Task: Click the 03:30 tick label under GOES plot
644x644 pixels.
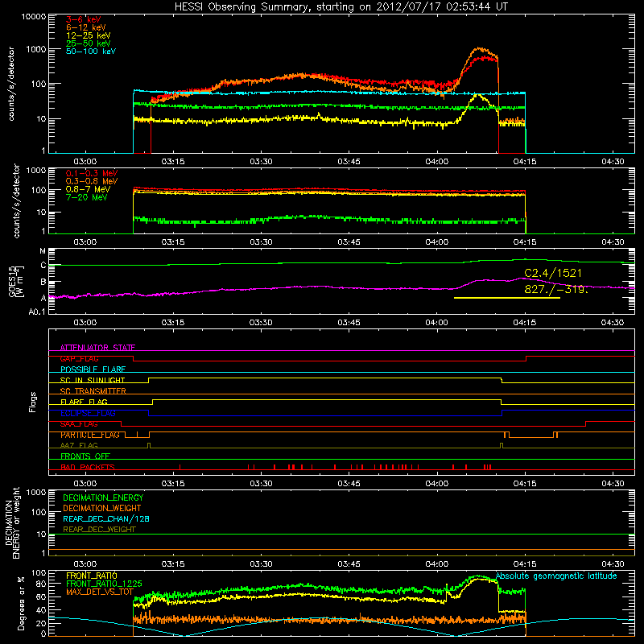Action: point(261,323)
